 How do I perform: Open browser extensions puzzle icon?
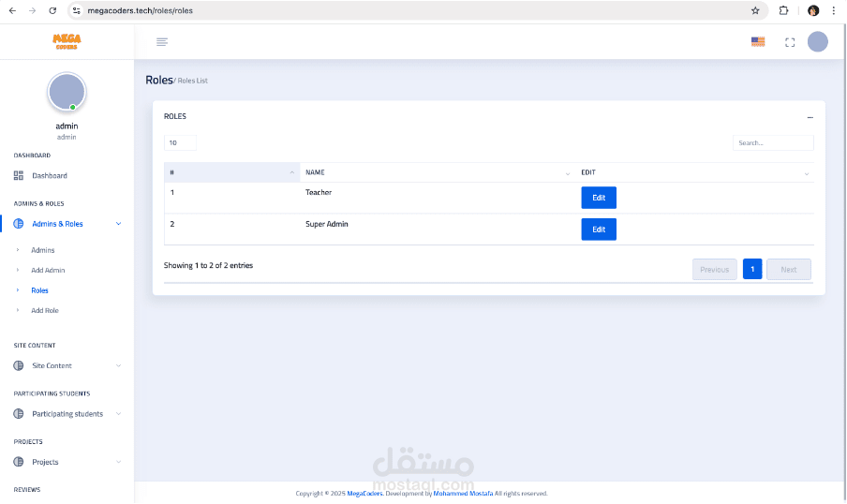pos(783,11)
